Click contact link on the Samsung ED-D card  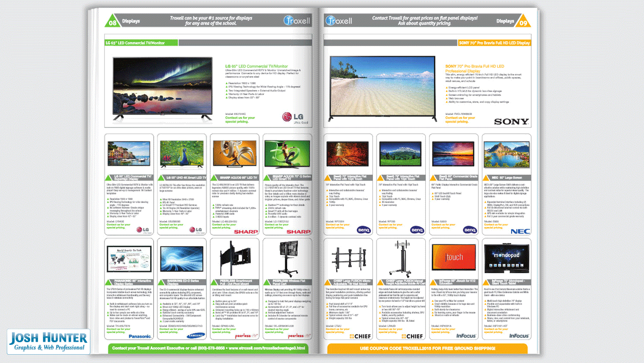[x=170, y=331]
